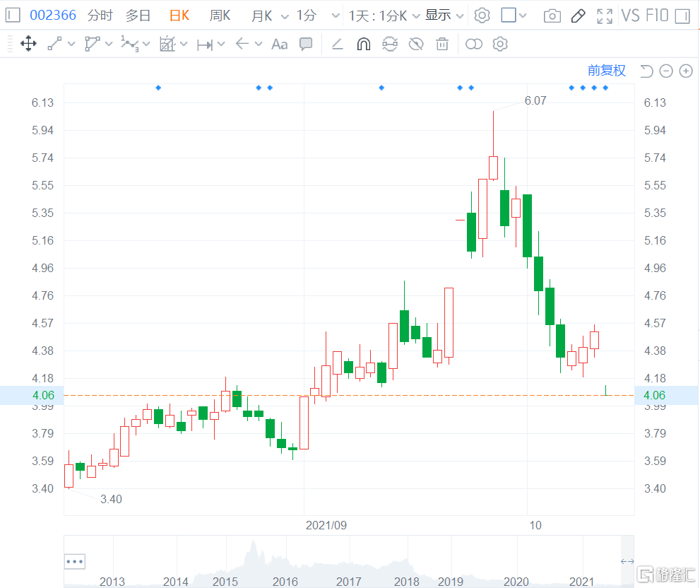Click the leftmost blue diamond event marker
The height and width of the screenshot is (588, 700).
(x=158, y=88)
